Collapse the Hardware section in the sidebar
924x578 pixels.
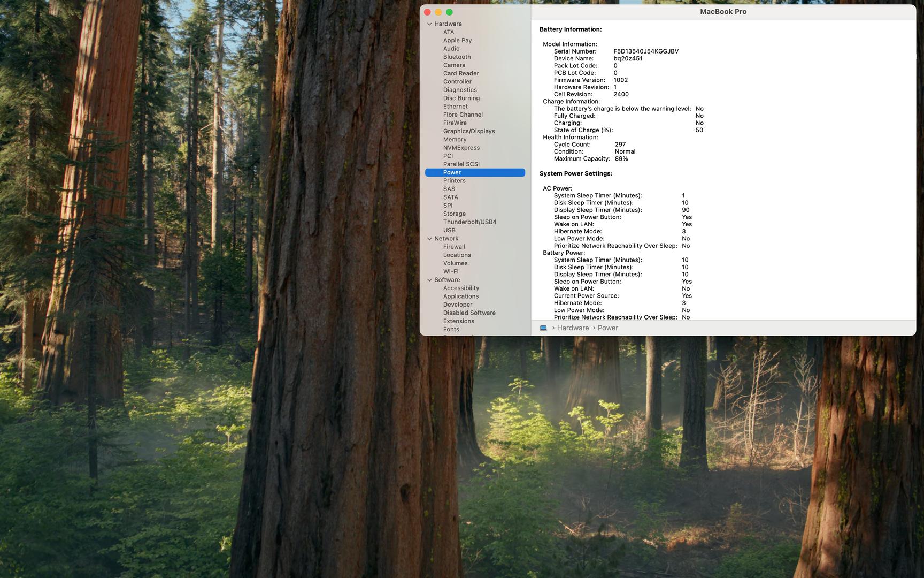click(x=429, y=24)
